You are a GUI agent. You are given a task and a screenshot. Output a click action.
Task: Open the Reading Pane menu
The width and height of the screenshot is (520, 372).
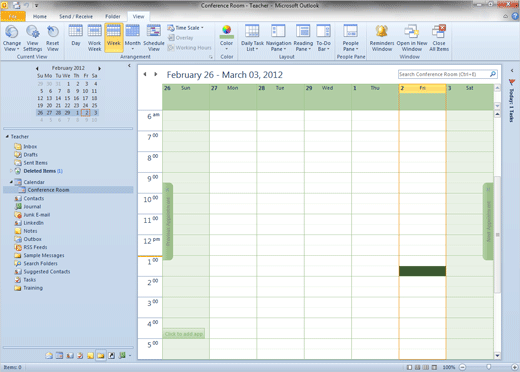(x=303, y=38)
